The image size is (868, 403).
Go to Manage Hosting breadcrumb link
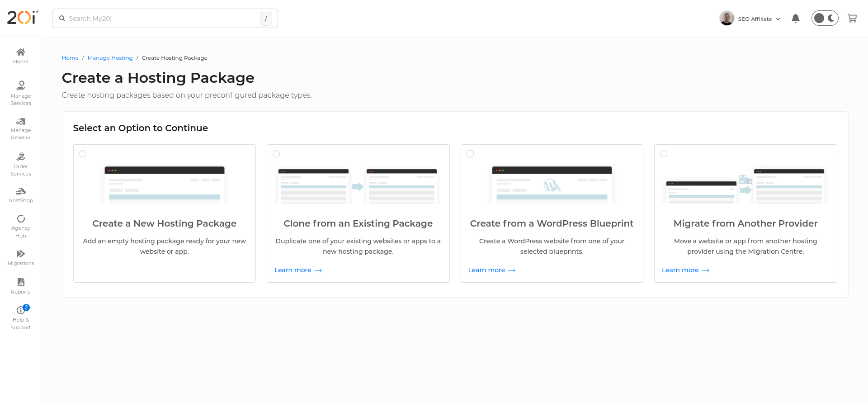(110, 58)
